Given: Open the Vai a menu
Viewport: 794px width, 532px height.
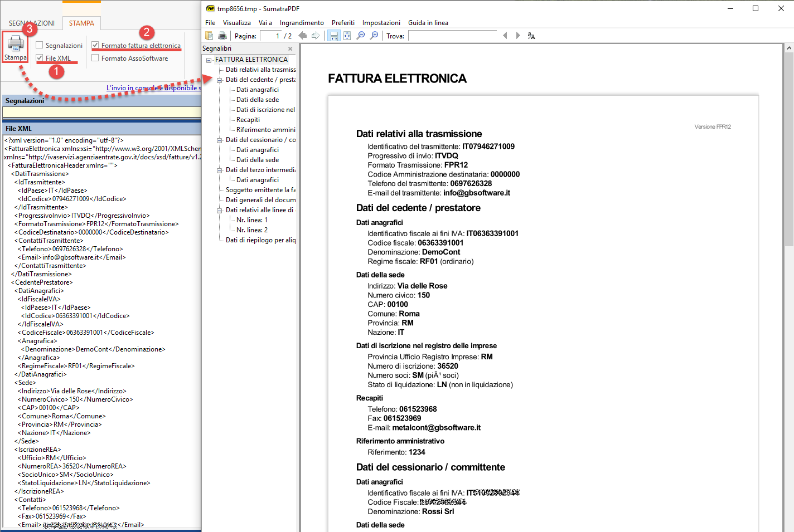Looking at the screenshot, I should point(265,23).
